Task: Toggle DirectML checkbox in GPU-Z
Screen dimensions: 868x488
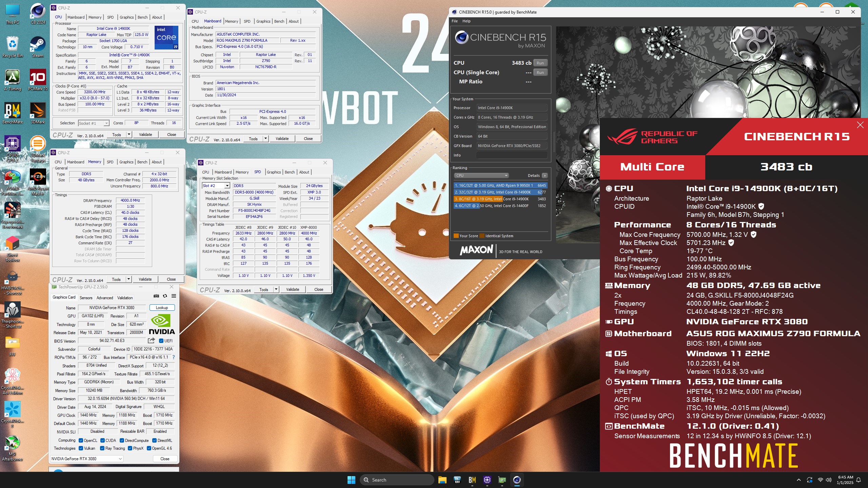Action: pos(154,441)
